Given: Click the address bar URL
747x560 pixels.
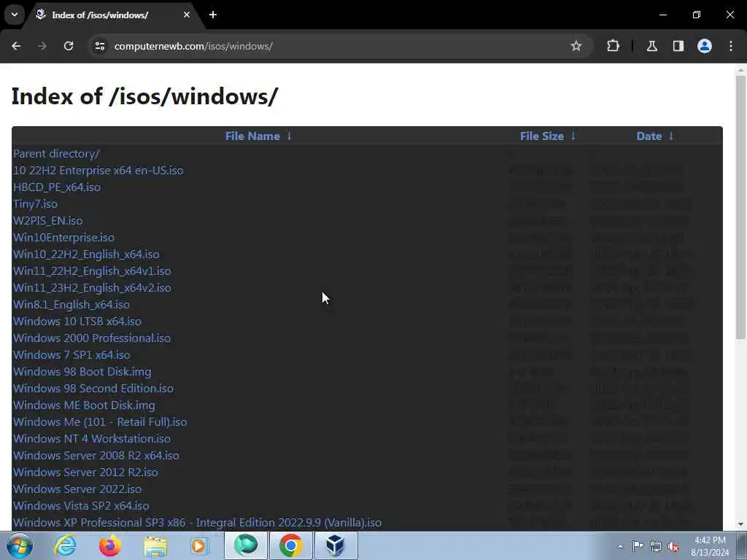Looking at the screenshot, I should tap(193, 46).
